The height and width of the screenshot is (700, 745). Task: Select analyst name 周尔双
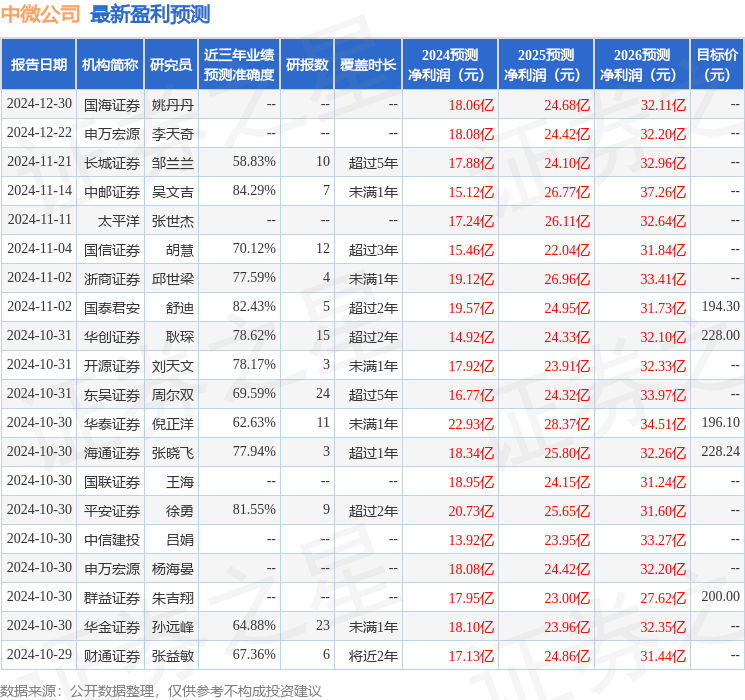(173, 395)
